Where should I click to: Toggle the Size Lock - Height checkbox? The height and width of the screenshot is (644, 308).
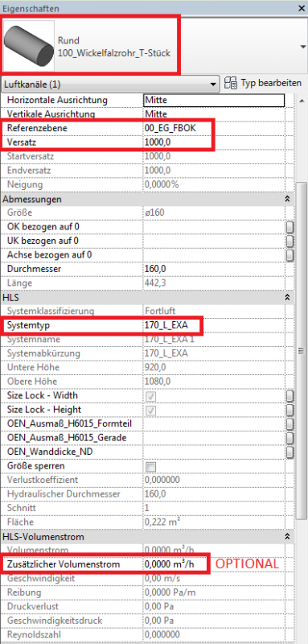click(151, 410)
